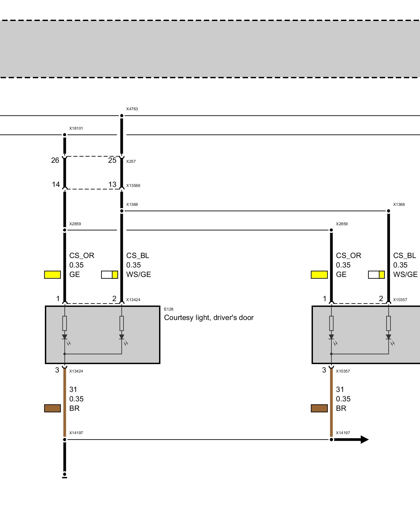This screenshot has width=420, height=525.
Task: Click CS_BL signal label on driver's door wire
Action: (138, 256)
